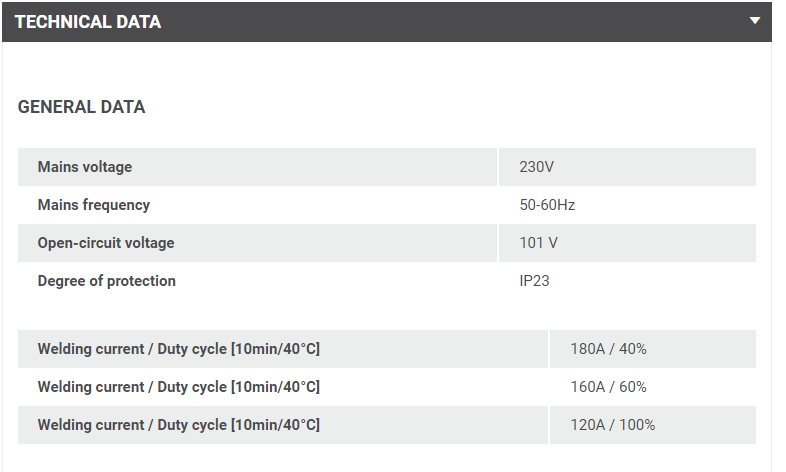Click the duty cycle label beside 160A / 60%
This screenshot has width=786, height=472.
click(179, 387)
